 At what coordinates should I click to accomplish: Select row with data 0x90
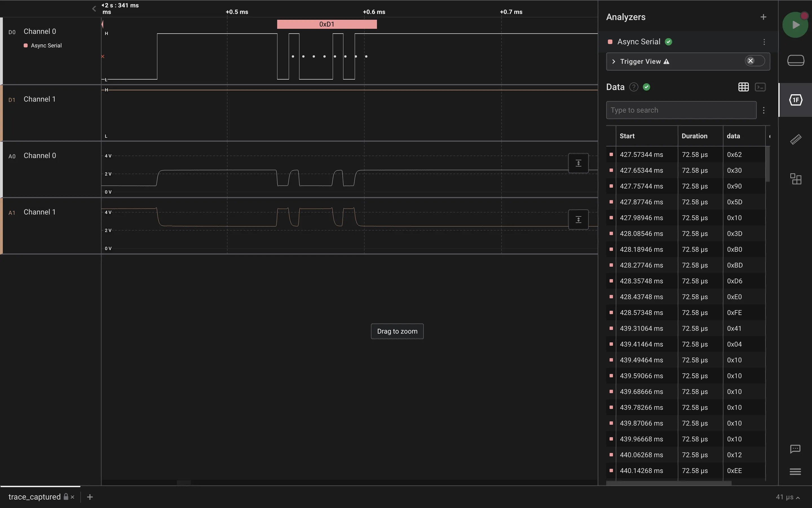click(685, 186)
